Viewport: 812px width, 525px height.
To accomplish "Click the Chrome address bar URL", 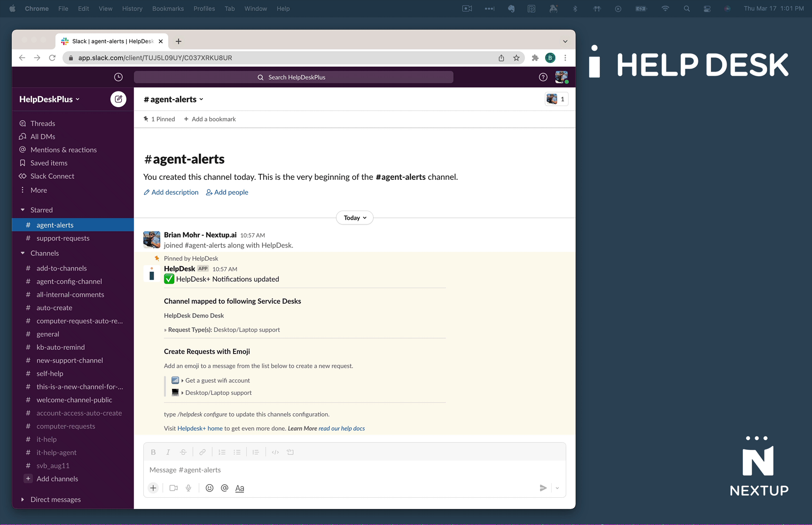I will [155, 58].
